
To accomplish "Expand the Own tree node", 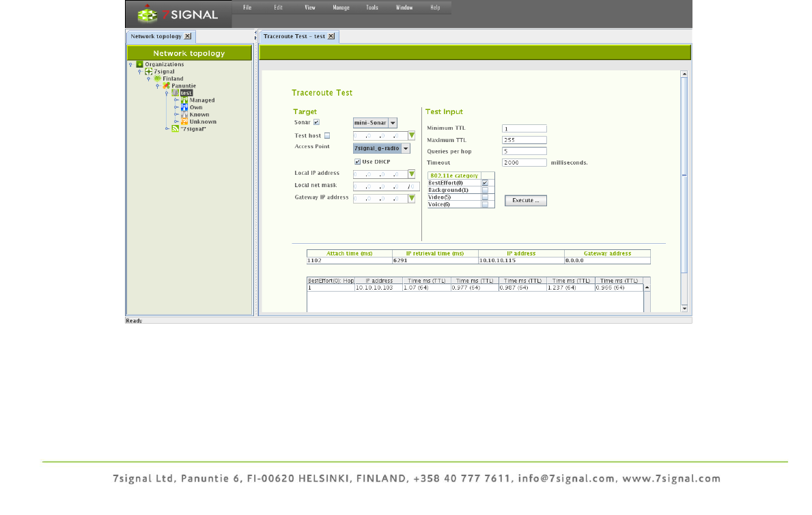I will (176, 107).
